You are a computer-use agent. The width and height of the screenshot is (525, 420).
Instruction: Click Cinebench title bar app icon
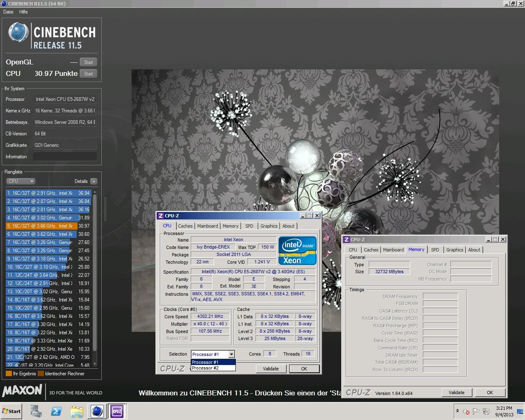4,4
